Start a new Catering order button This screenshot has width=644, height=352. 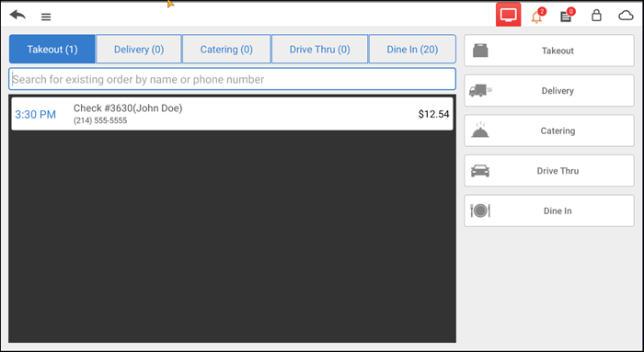[x=549, y=131]
